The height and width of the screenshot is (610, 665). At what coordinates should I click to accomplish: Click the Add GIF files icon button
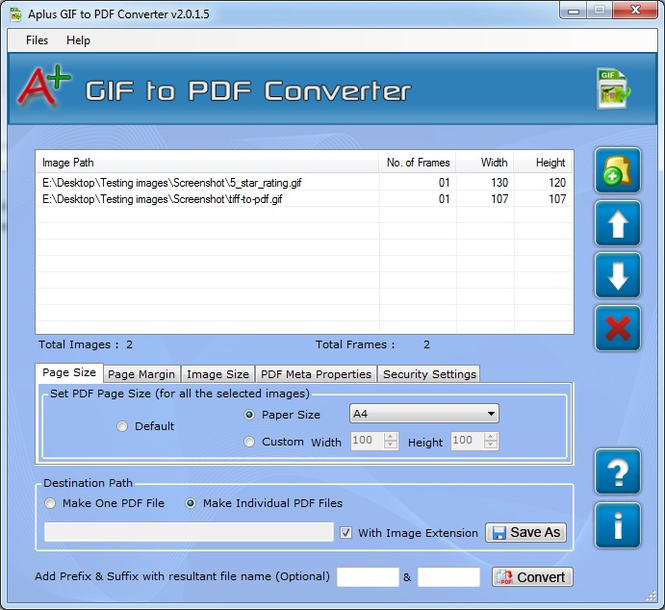[x=618, y=171]
